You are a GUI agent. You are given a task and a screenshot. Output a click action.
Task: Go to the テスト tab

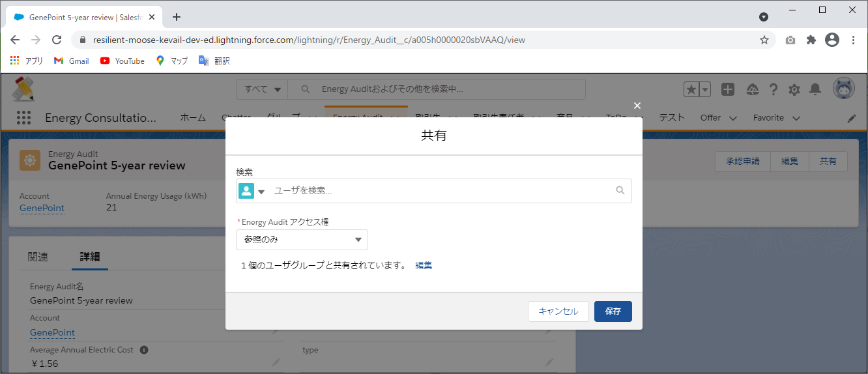point(672,118)
